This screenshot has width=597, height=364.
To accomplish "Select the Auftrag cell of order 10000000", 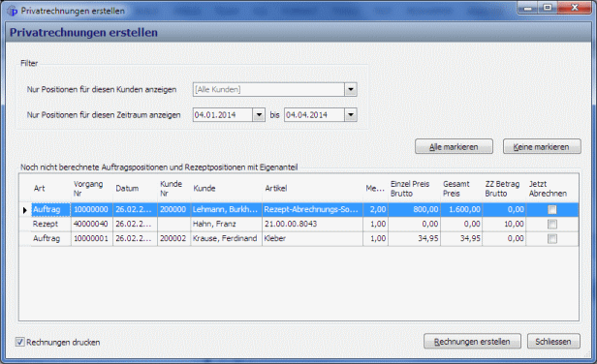I will pos(50,209).
